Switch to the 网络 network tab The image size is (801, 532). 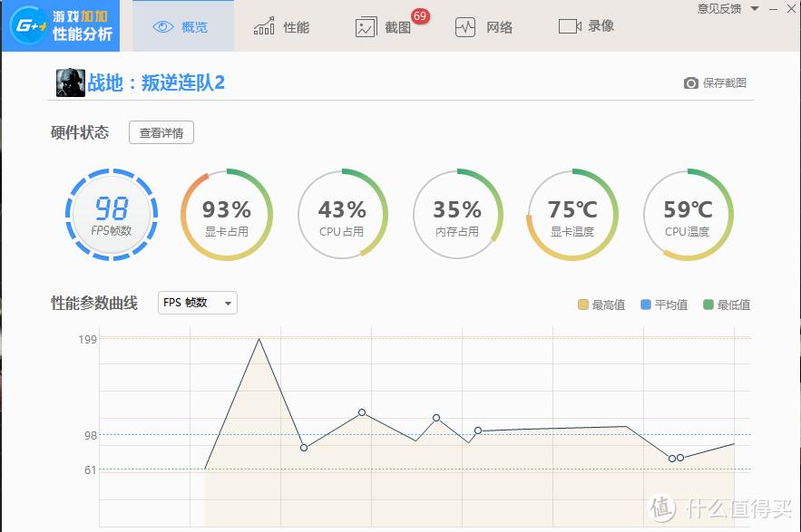484,27
